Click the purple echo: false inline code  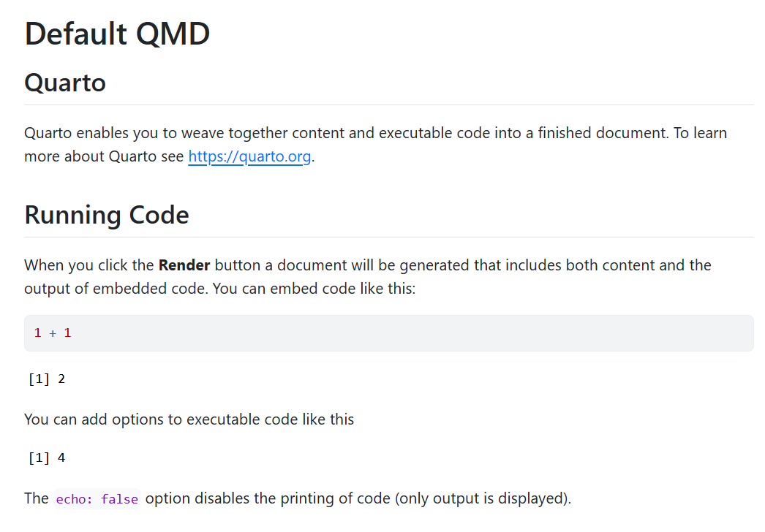(97, 499)
